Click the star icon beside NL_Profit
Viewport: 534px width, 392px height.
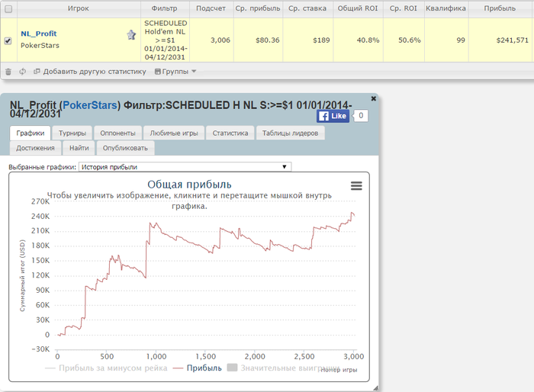click(x=131, y=35)
